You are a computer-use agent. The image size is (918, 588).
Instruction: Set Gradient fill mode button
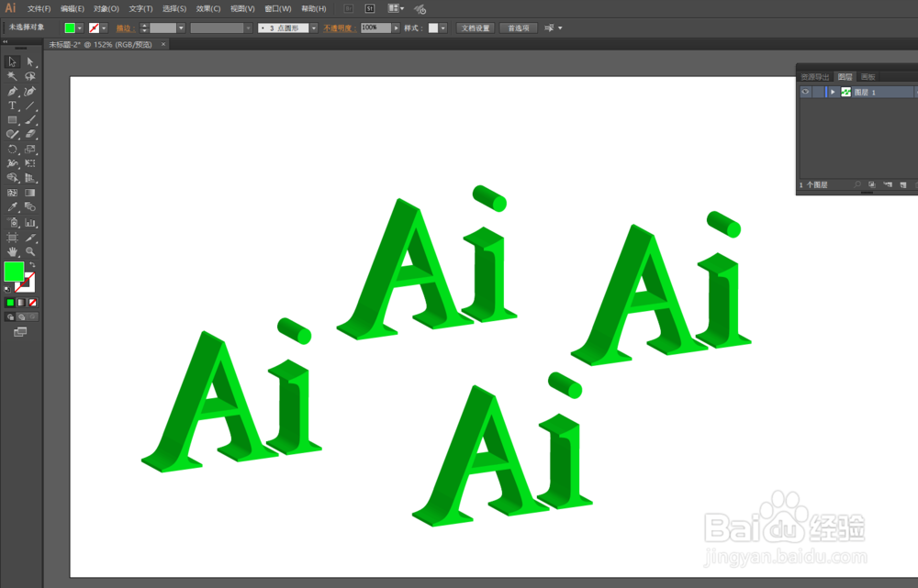(22, 303)
